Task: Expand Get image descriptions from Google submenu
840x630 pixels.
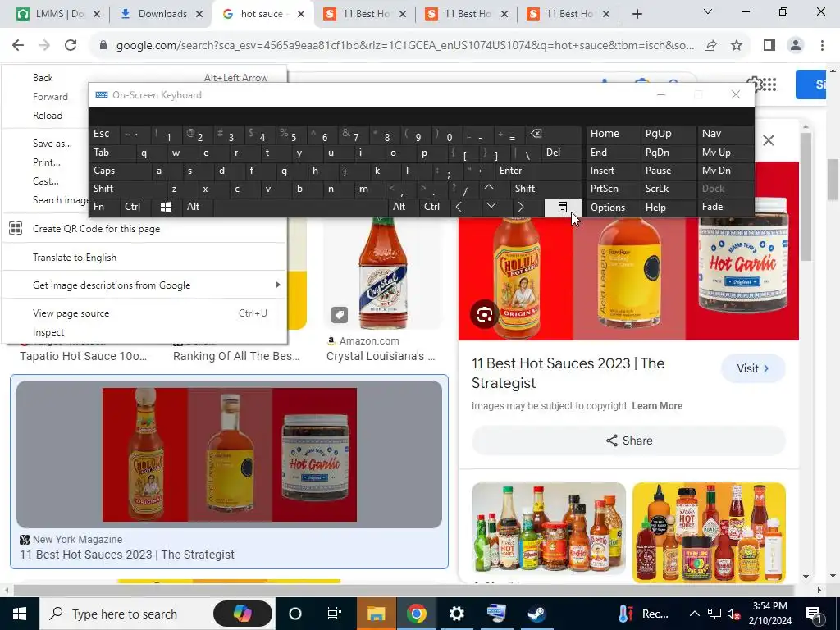Action: [144, 285]
